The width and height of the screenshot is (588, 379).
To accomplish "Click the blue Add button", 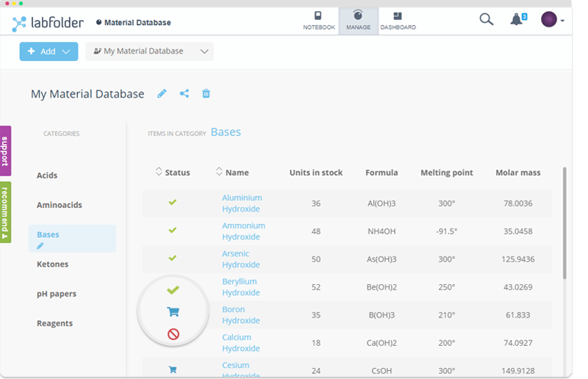I will point(49,51).
